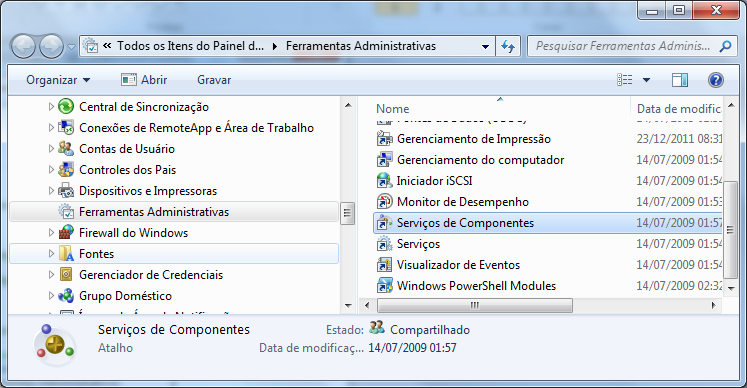The width and height of the screenshot is (747, 388).
Task: Open the view options dropdown arrow
Action: [646, 80]
